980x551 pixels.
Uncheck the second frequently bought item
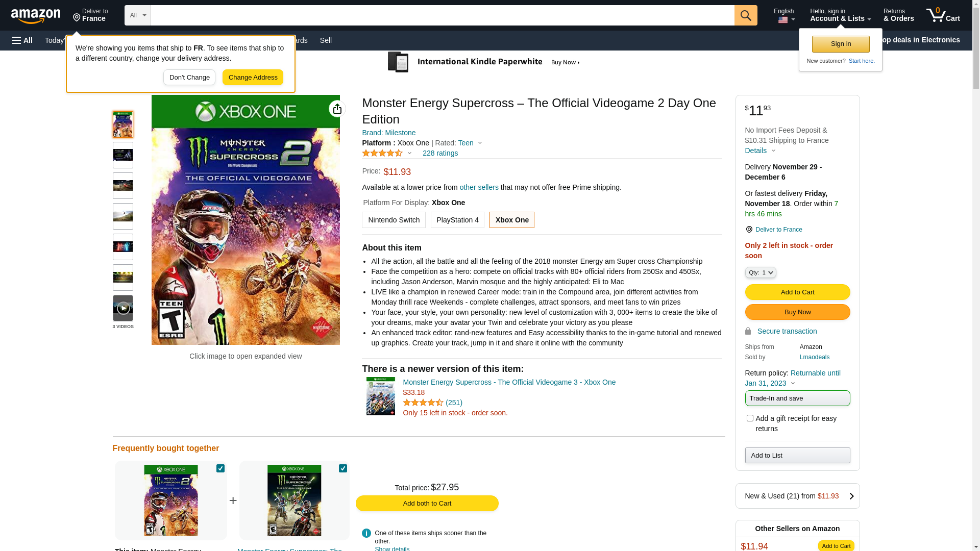343,468
